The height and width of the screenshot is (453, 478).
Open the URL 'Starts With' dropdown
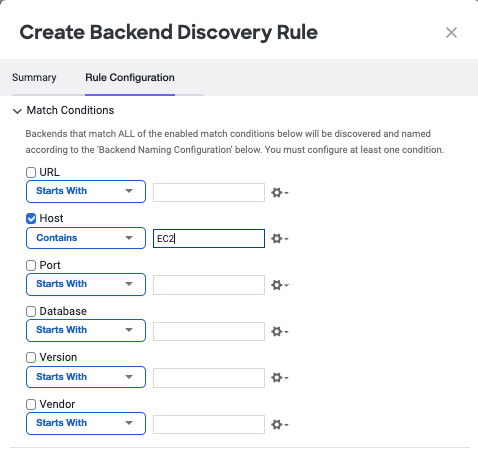point(86,191)
